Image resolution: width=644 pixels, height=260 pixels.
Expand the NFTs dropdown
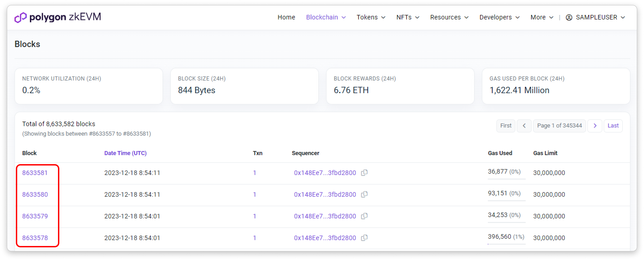pyautogui.click(x=408, y=17)
